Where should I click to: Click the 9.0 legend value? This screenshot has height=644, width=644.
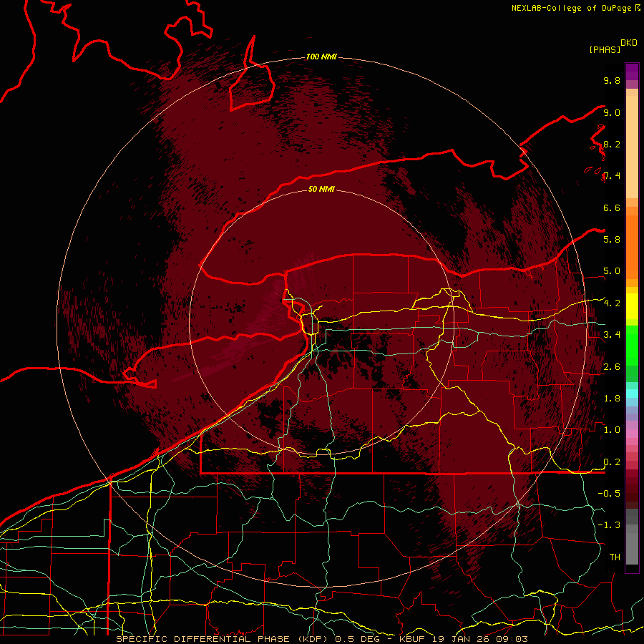[612, 112]
